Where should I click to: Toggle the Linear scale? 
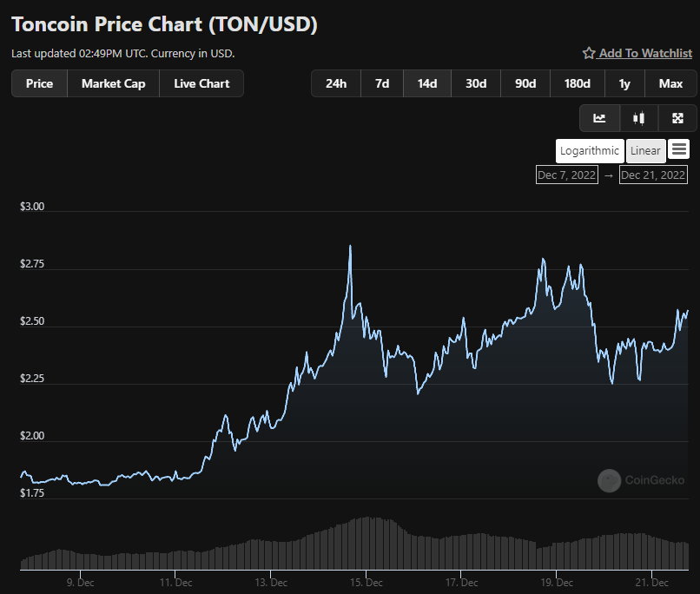[x=645, y=151]
